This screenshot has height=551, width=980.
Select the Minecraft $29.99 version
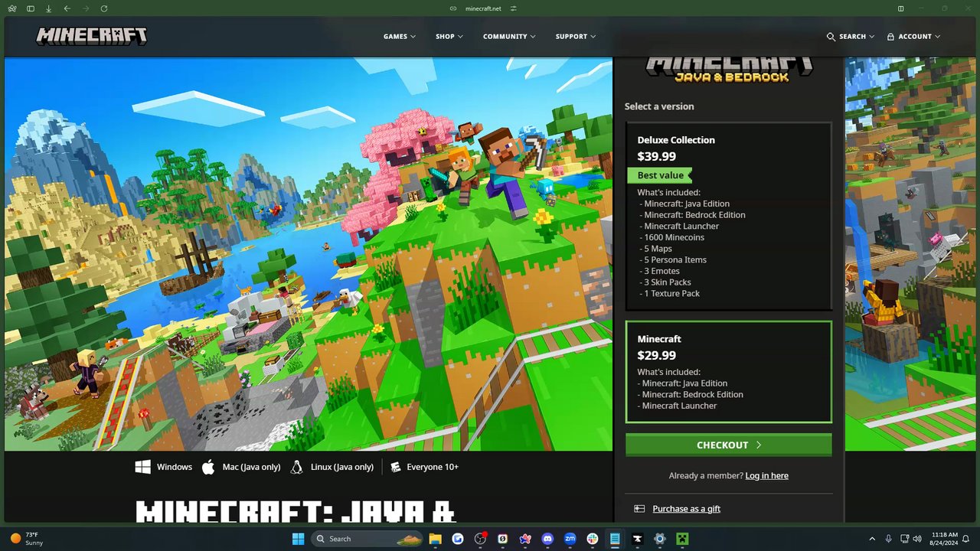click(x=728, y=372)
